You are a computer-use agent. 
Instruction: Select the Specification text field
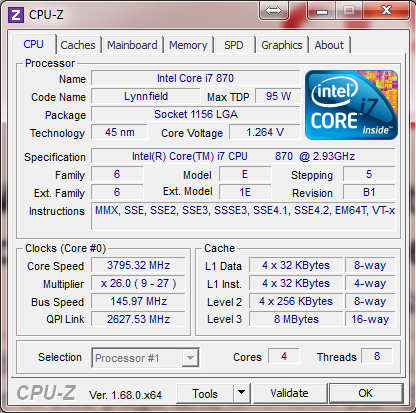coord(243,156)
